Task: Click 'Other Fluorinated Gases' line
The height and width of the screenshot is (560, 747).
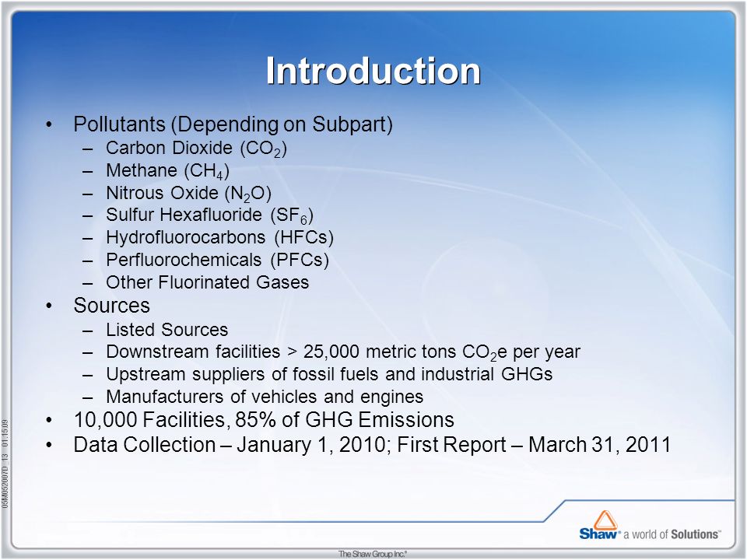Action: click(207, 282)
